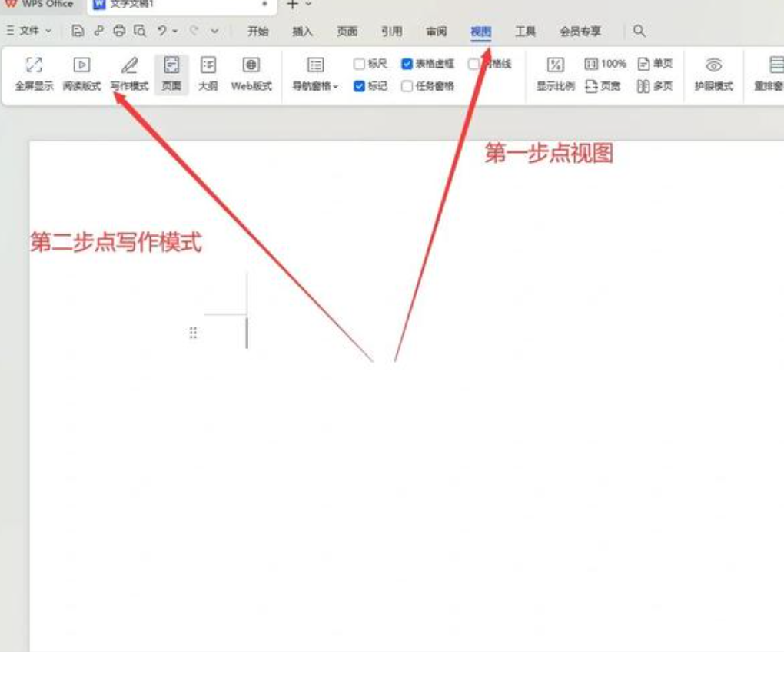Click the 多页 multi-page button

pos(654,87)
